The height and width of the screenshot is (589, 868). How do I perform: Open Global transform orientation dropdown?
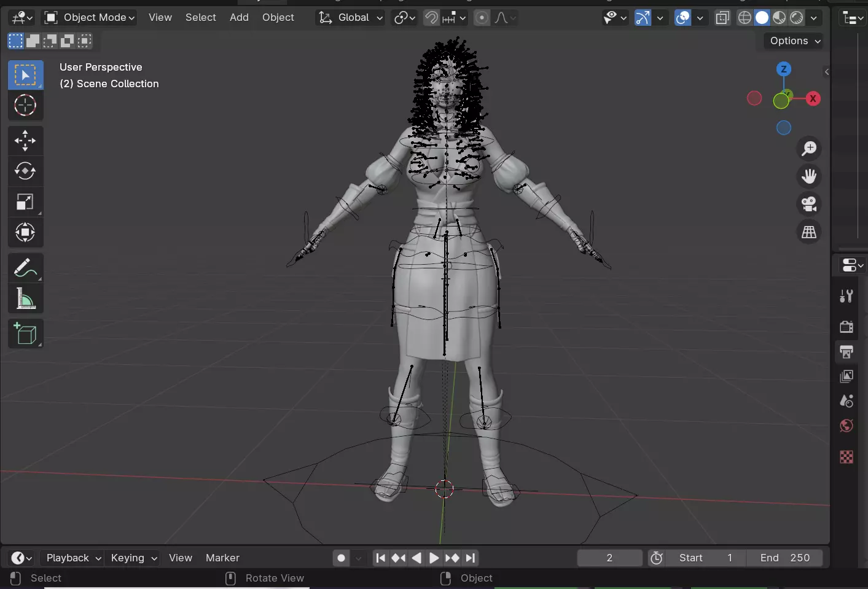(x=350, y=17)
